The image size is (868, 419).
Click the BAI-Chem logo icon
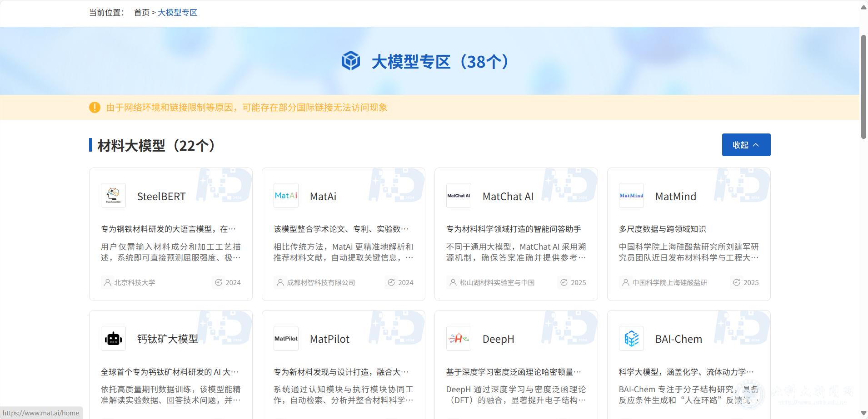point(631,339)
